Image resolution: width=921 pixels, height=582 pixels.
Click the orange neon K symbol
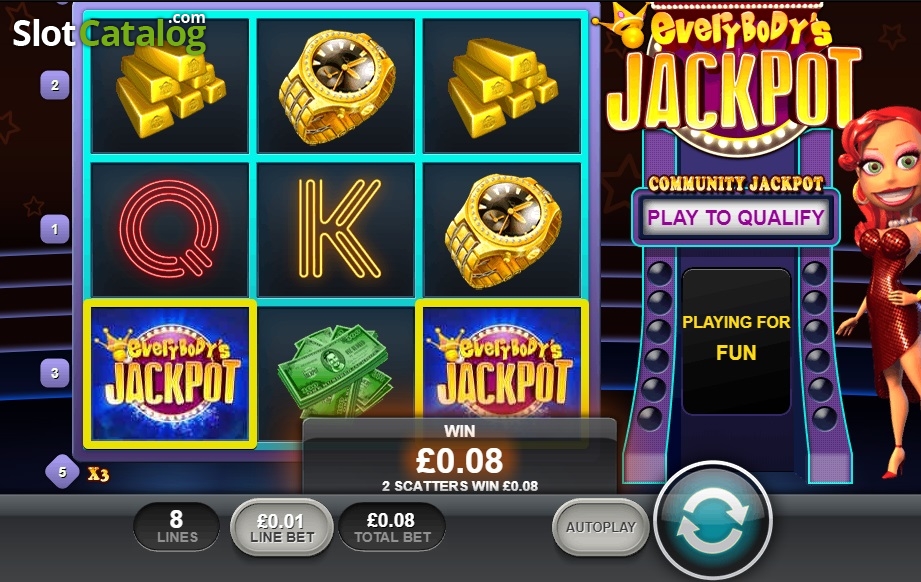click(339, 228)
